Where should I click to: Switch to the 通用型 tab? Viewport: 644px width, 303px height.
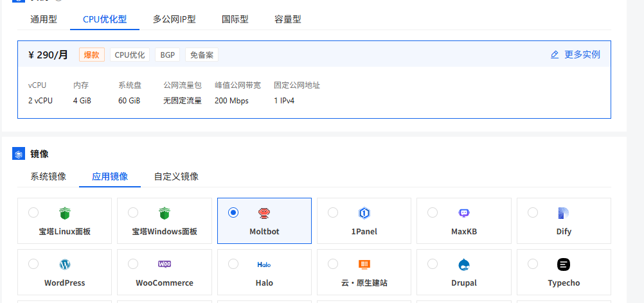tap(44, 19)
